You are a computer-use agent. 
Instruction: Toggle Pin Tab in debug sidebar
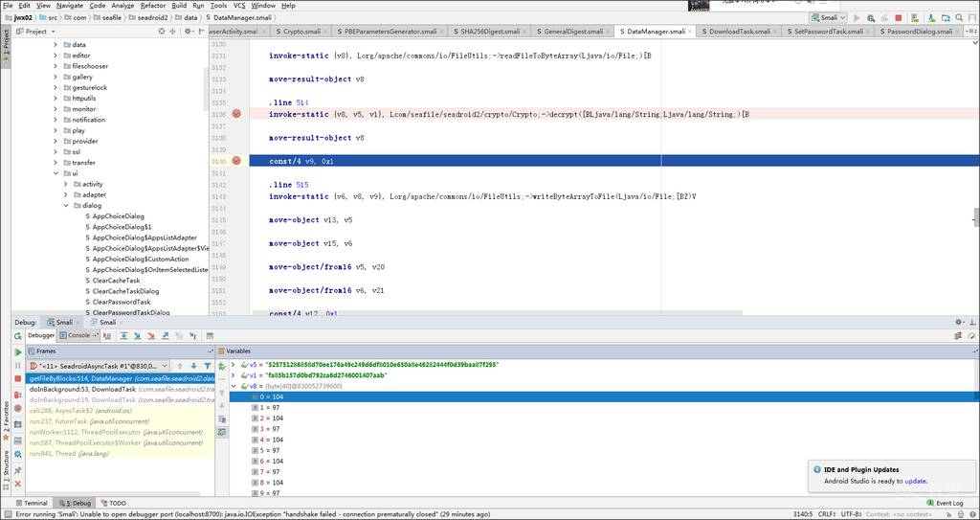17,470
